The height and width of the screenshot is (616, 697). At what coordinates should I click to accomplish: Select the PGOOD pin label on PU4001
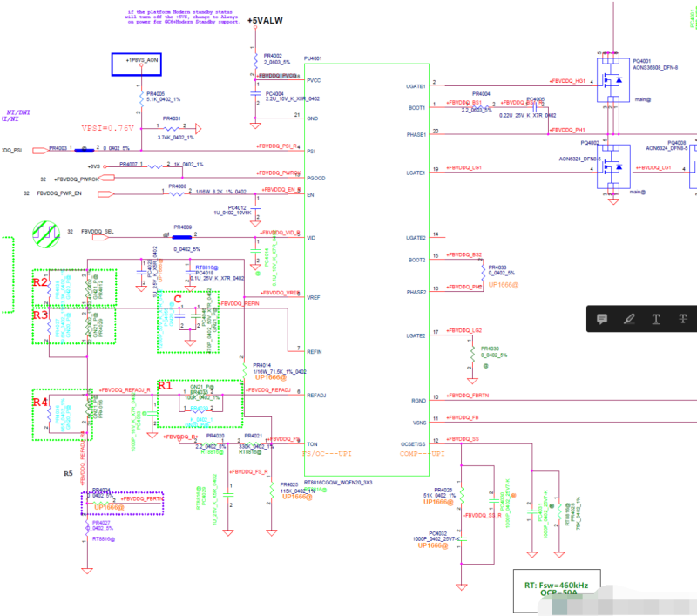(316, 180)
